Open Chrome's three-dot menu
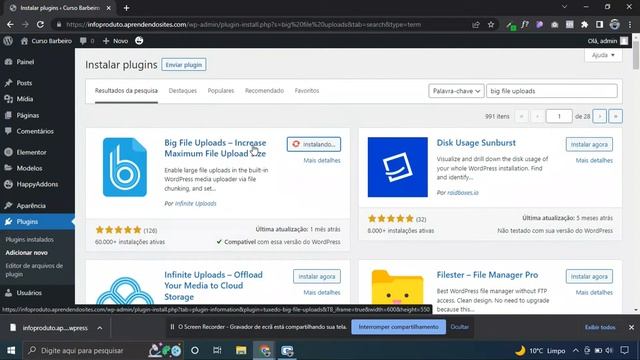This screenshot has width=640, height=360. click(x=630, y=24)
